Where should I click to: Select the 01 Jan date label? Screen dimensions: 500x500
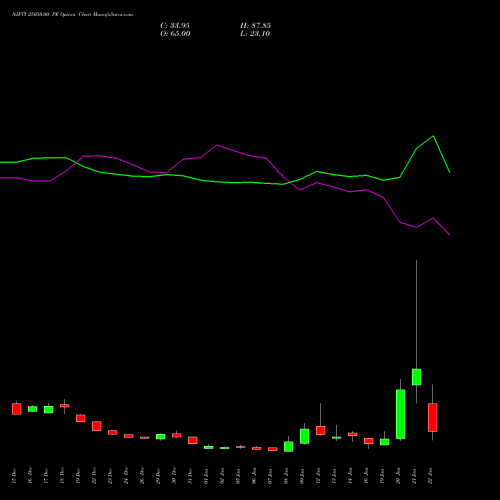(206, 476)
